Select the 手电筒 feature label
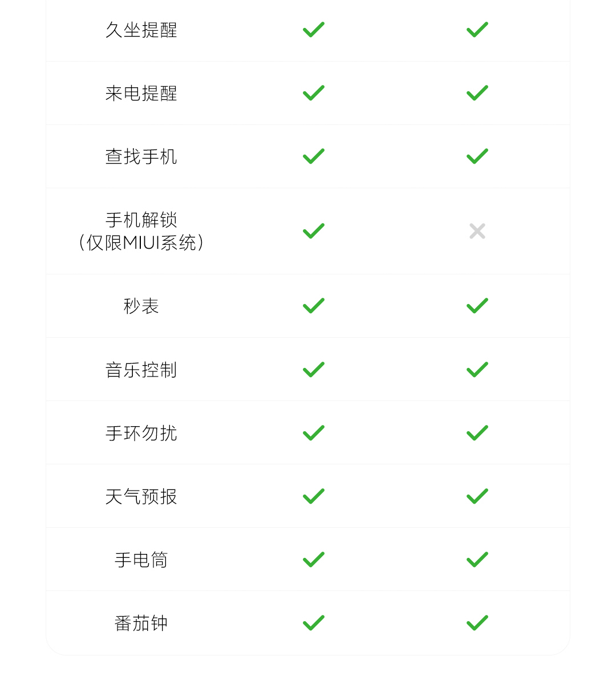This screenshot has width=616, height=676. click(x=141, y=560)
